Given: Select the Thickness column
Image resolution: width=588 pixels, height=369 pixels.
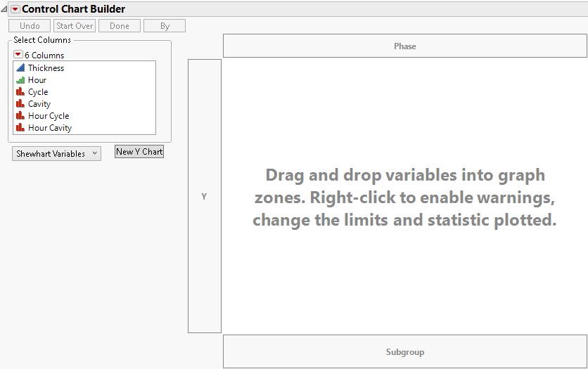Looking at the screenshot, I should click(46, 67).
